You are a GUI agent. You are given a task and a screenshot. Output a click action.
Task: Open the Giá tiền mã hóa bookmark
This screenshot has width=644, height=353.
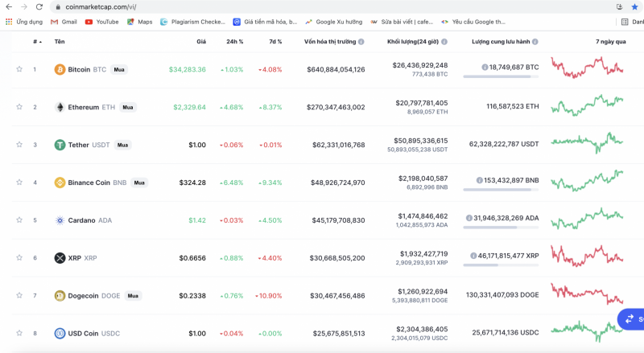click(265, 22)
